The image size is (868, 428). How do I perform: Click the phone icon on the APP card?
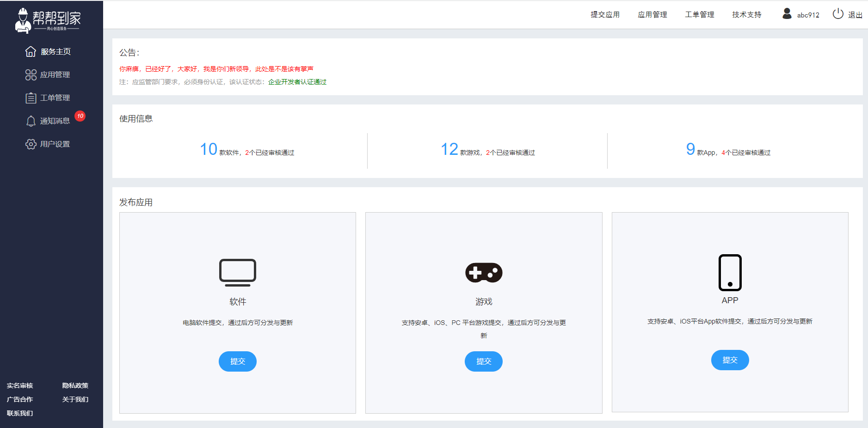[x=730, y=273]
